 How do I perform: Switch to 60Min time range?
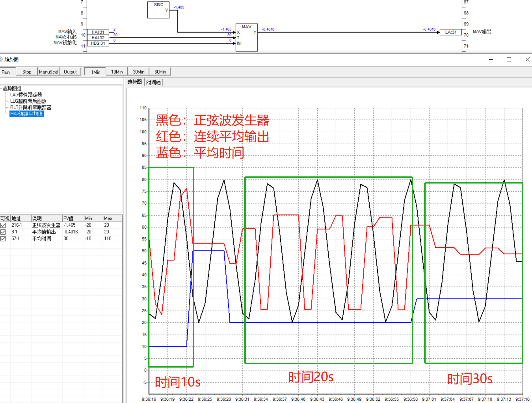click(160, 72)
